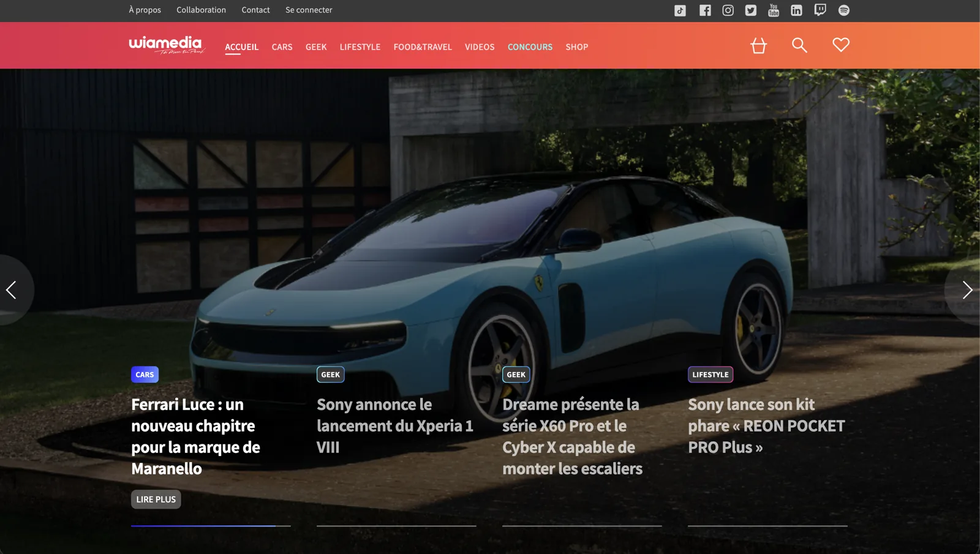The image size is (980, 554).
Task: Click the À propos link
Action: click(x=145, y=10)
